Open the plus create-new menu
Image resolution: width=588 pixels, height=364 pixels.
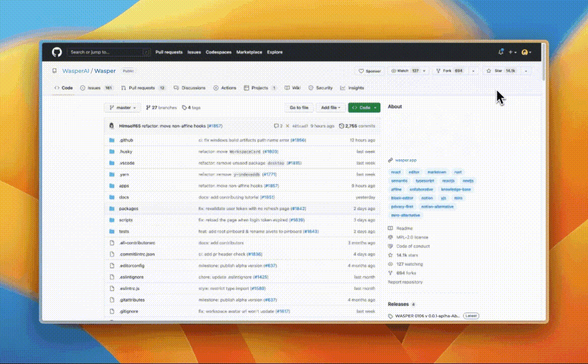click(x=512, y=52)
